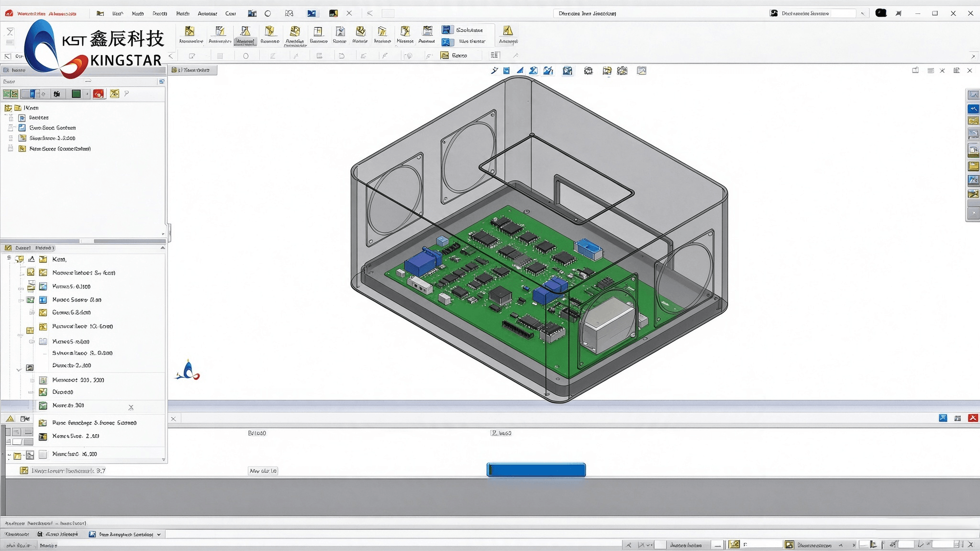Click the circle tool in secondary toolbar

245,56
